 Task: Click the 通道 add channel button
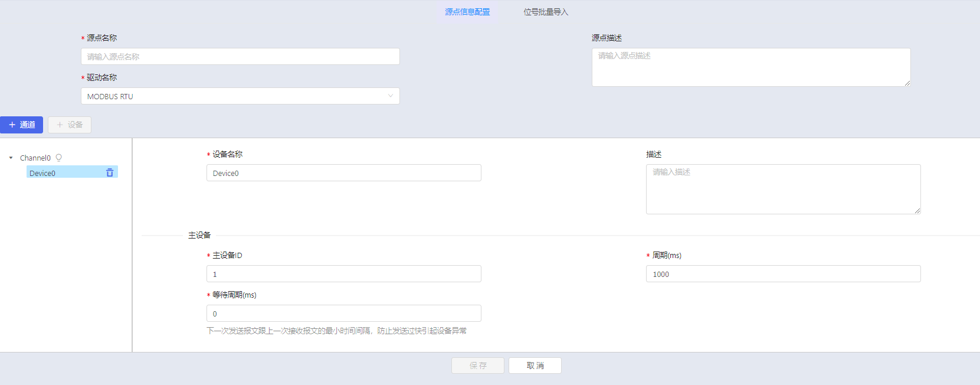click(x=22, y=125)
